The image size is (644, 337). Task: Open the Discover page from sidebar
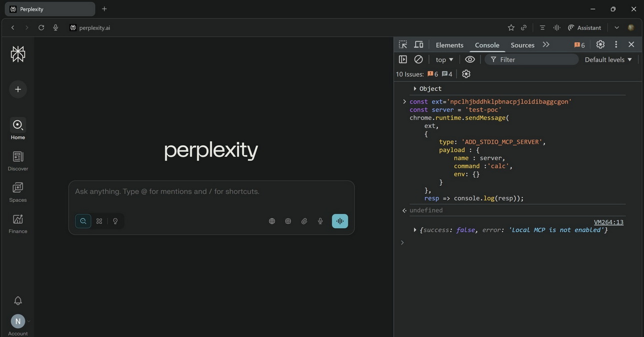tap(18, 161)
